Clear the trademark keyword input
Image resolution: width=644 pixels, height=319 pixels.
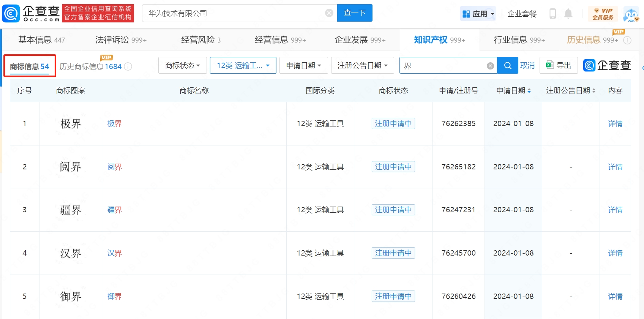(490, 66)
